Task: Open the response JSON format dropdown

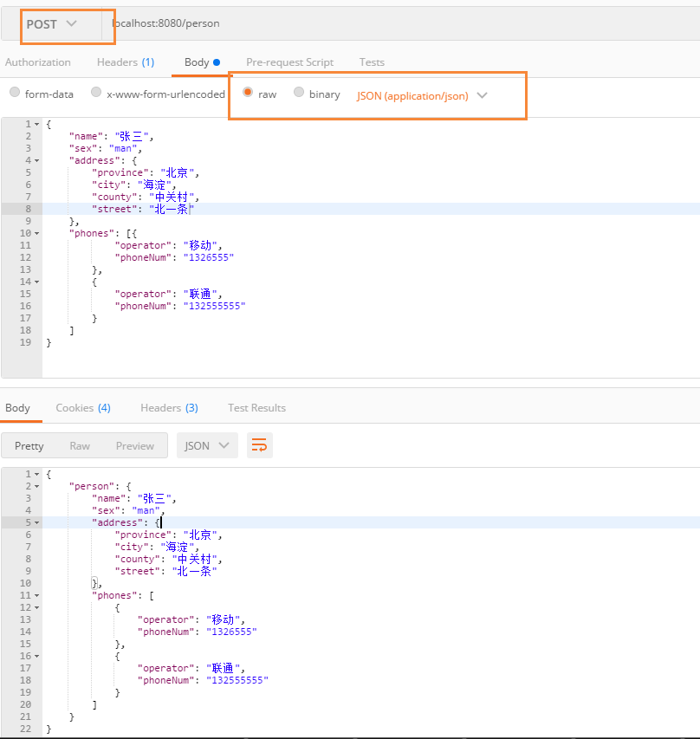Action: (x=207, y=445)
